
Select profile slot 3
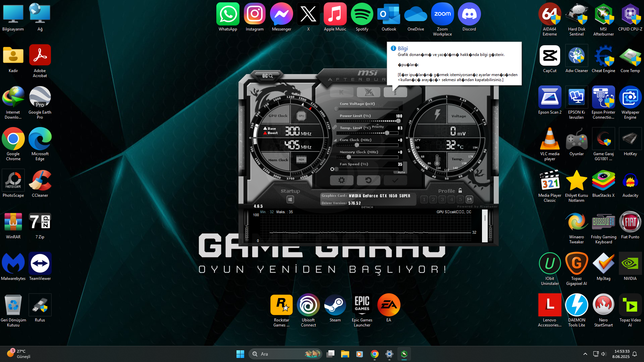(442, 199)
